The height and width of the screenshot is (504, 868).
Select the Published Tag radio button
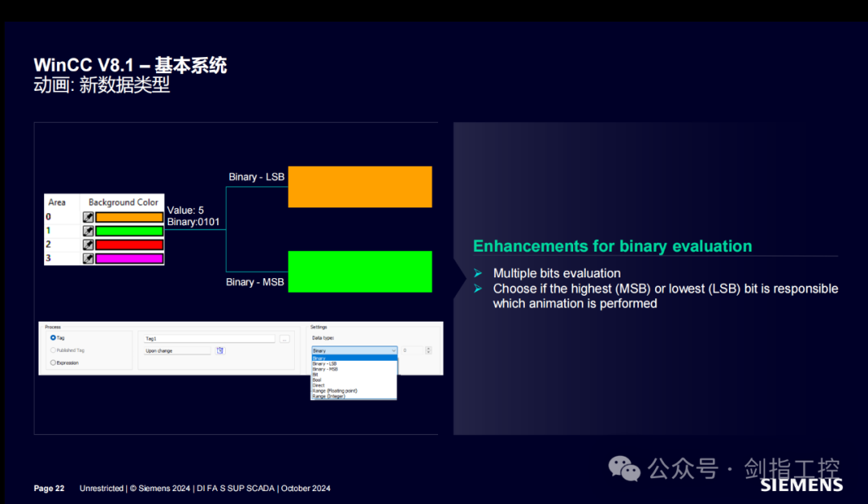52,350
